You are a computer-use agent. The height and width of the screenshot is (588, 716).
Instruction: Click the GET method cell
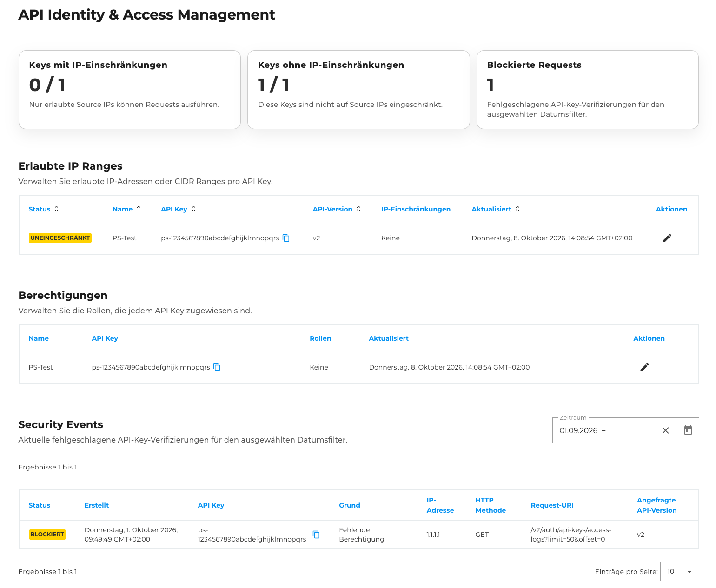482,535
